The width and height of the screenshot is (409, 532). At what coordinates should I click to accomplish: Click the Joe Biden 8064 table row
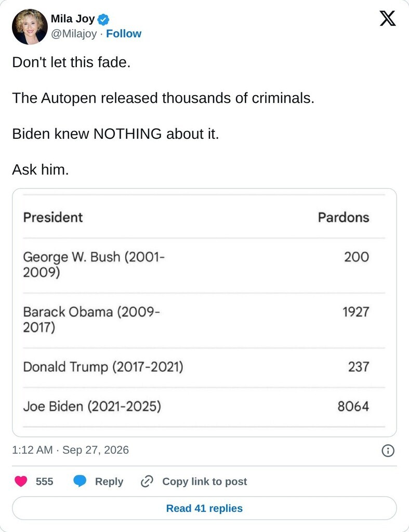[204, 407]
